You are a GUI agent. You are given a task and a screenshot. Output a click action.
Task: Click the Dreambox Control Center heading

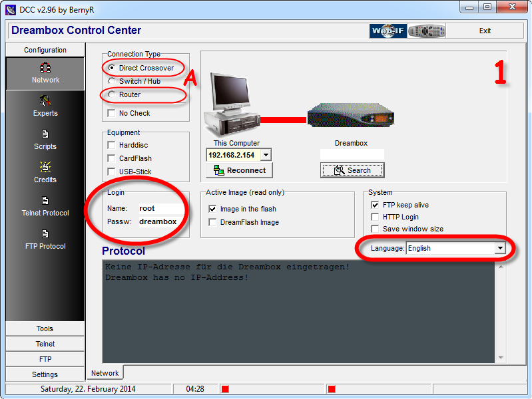[77, 30]
